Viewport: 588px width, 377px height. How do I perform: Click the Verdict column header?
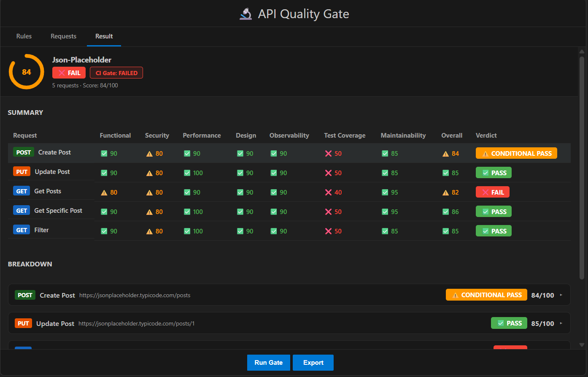(486, 136)
